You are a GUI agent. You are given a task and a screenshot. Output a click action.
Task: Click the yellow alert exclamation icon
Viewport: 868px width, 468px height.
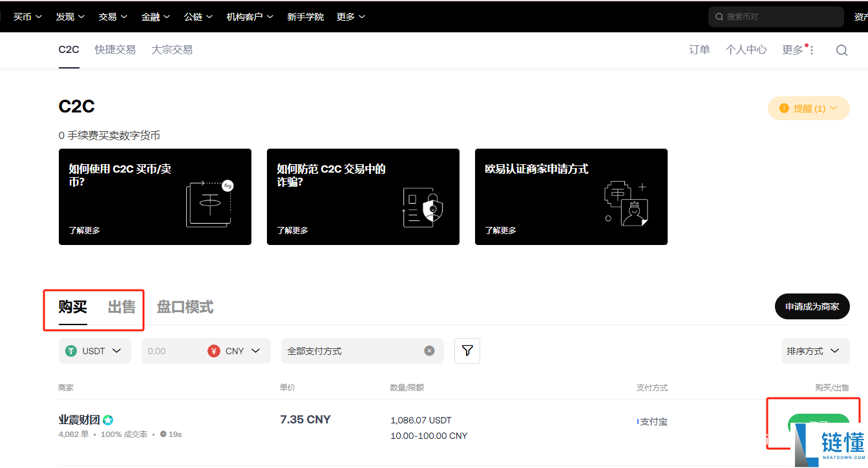pos(784,109)
